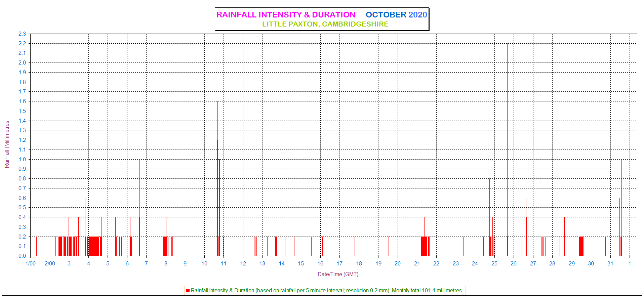Click x-axis label '2/00'
Image resolution: width=644 pixels, height=297 pixels.
pos(50,264)
